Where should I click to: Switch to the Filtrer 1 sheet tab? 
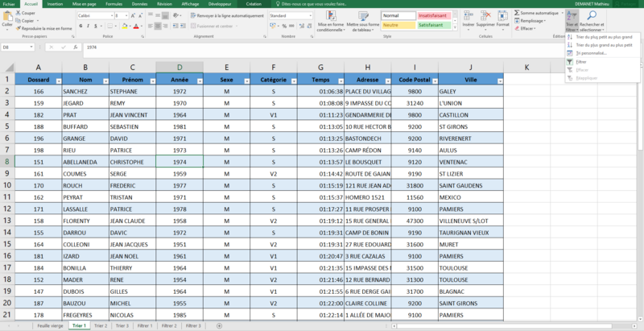(x=145, y=325)
